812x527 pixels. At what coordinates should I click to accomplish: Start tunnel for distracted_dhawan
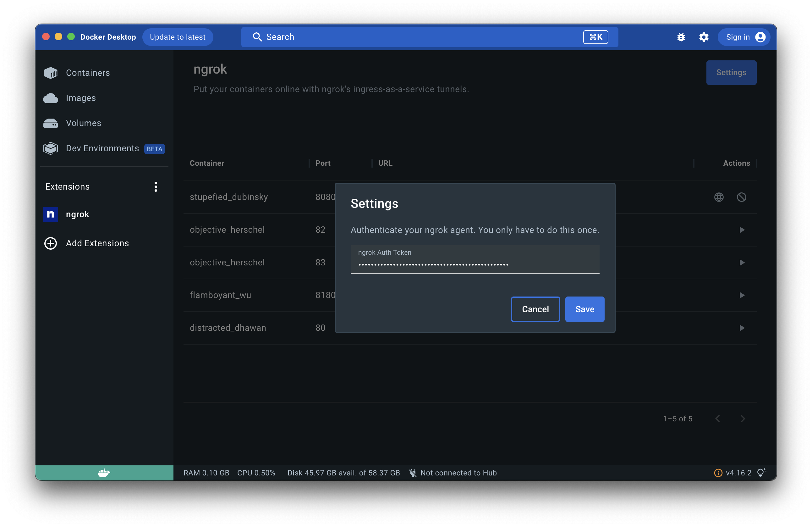pos(742,328)
